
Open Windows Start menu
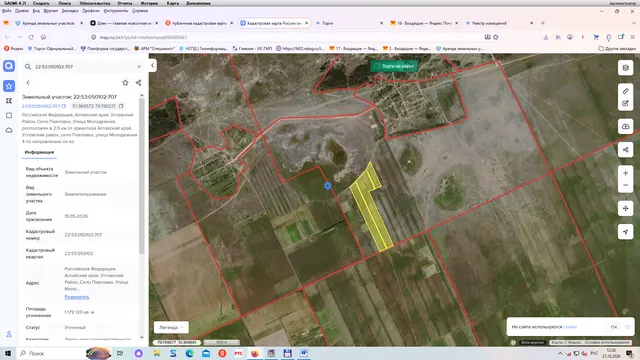[8, 353]
